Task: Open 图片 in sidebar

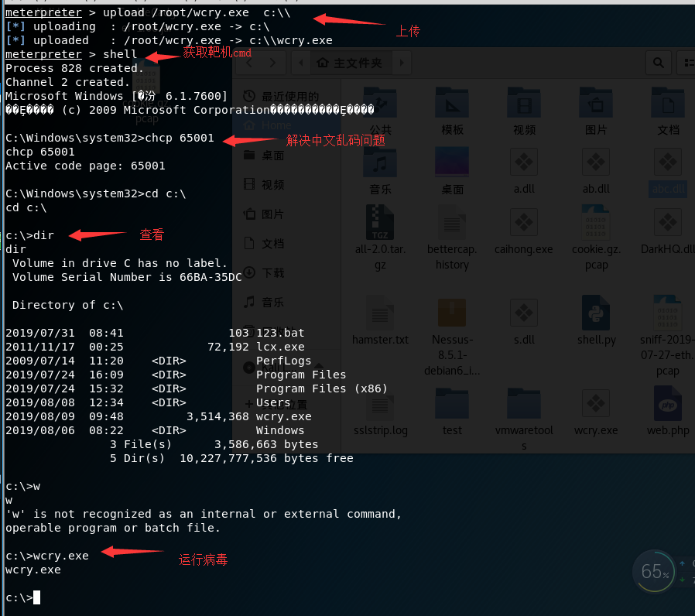Action: (x=264, y=214)
